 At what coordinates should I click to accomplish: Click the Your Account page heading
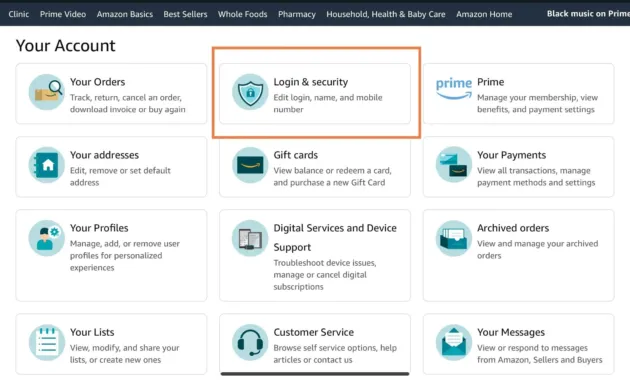tap(65, 46)
